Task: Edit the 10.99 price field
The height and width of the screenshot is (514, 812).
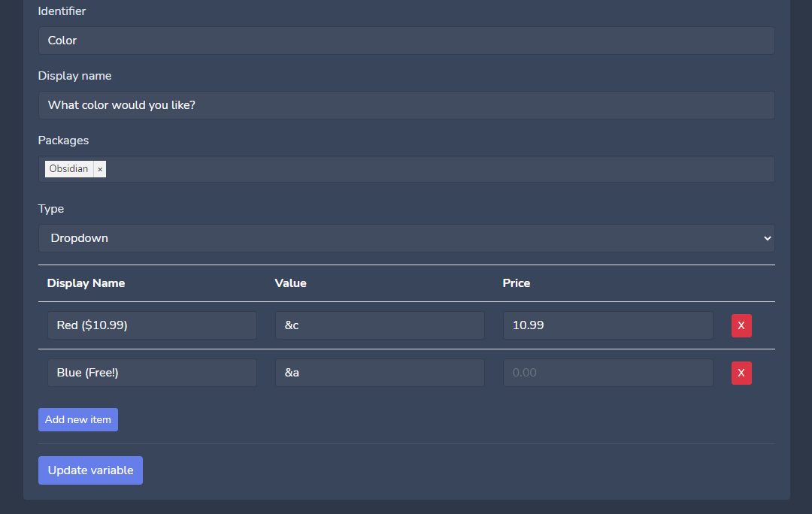Action: coord(607,325)
